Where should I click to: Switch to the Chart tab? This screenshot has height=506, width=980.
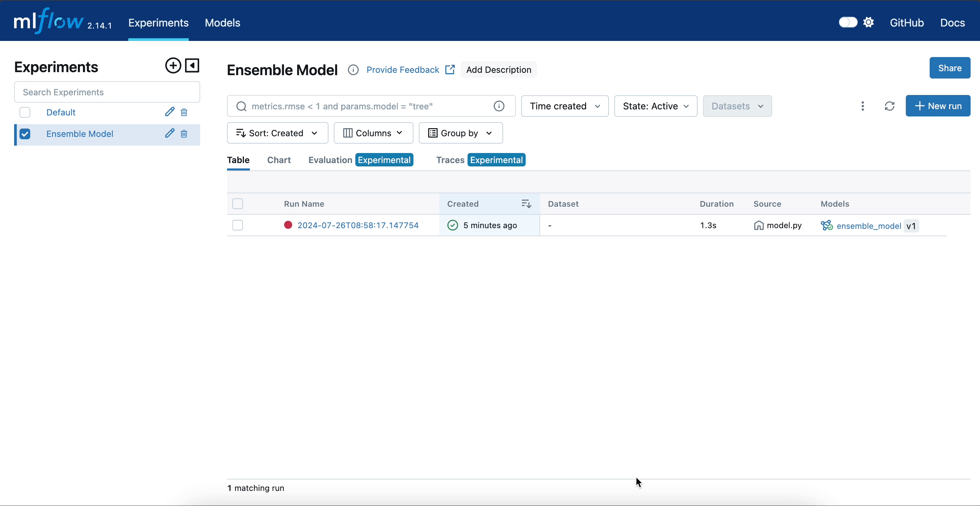(278, 160)
